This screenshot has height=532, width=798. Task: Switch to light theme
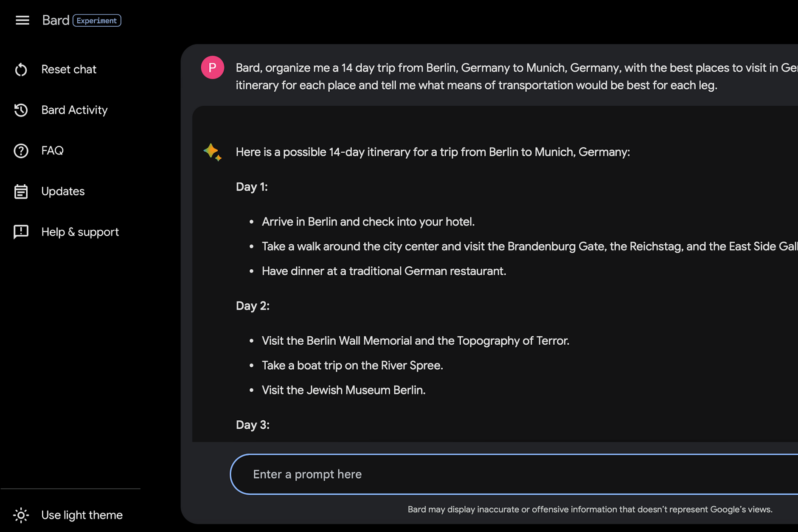(x=82, y=515)
